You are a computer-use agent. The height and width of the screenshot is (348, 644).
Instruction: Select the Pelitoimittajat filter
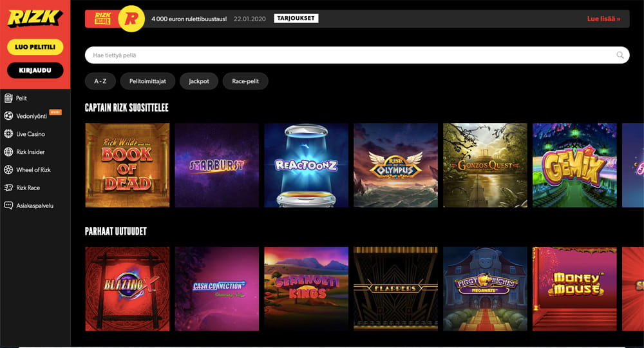(x=147, y=81)
